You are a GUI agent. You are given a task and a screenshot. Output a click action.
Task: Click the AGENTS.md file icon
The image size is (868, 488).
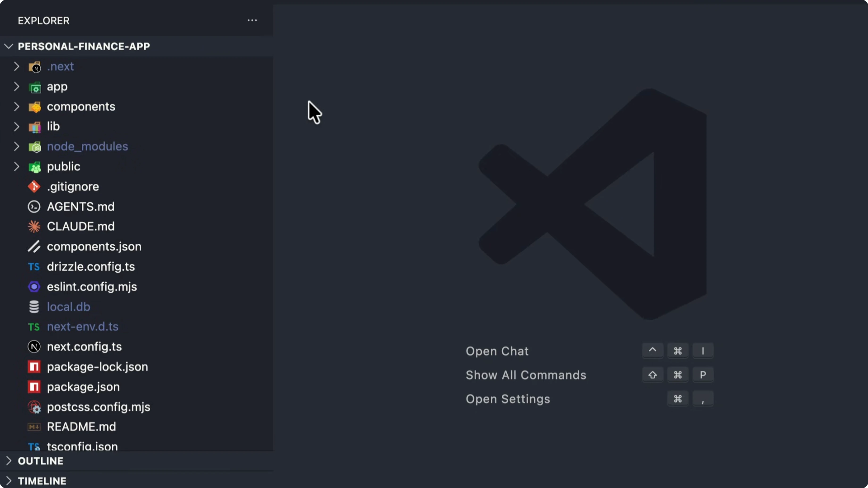34,207
